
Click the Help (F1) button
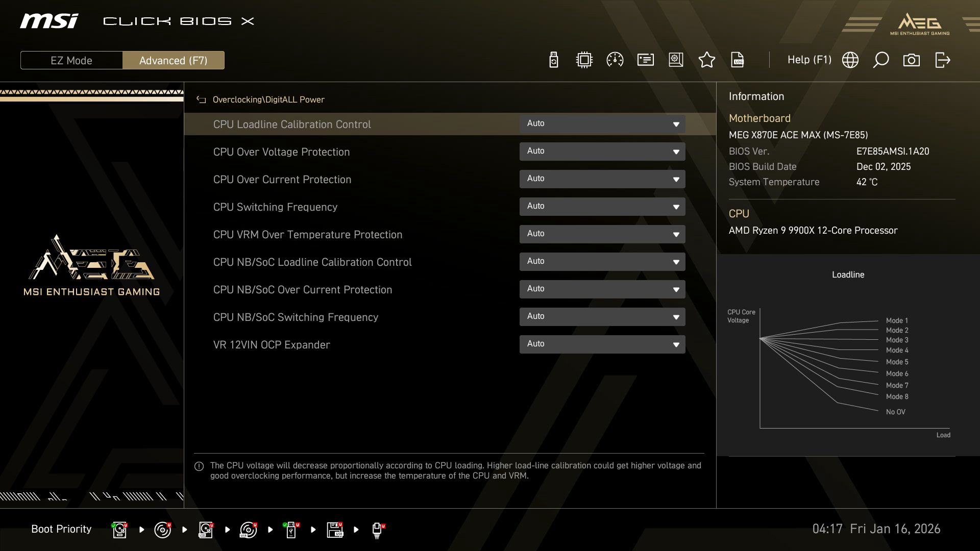pyautogui.click(x=810, y=60)
